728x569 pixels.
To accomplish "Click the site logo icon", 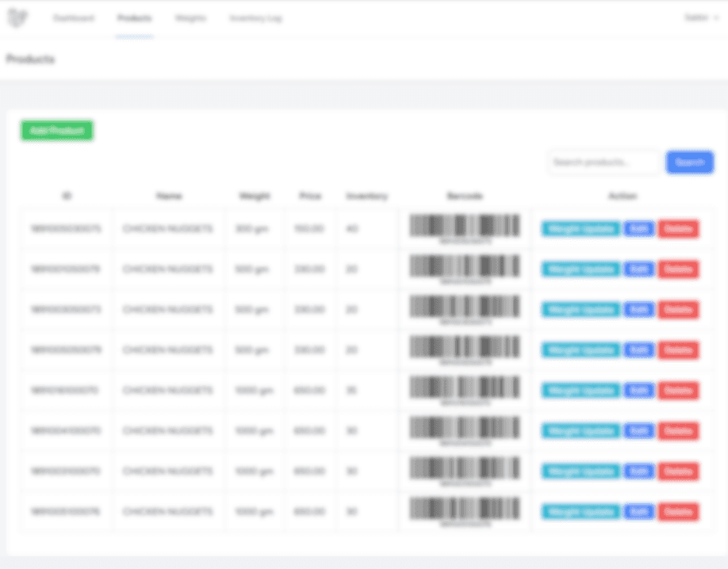I will (17, 17).
